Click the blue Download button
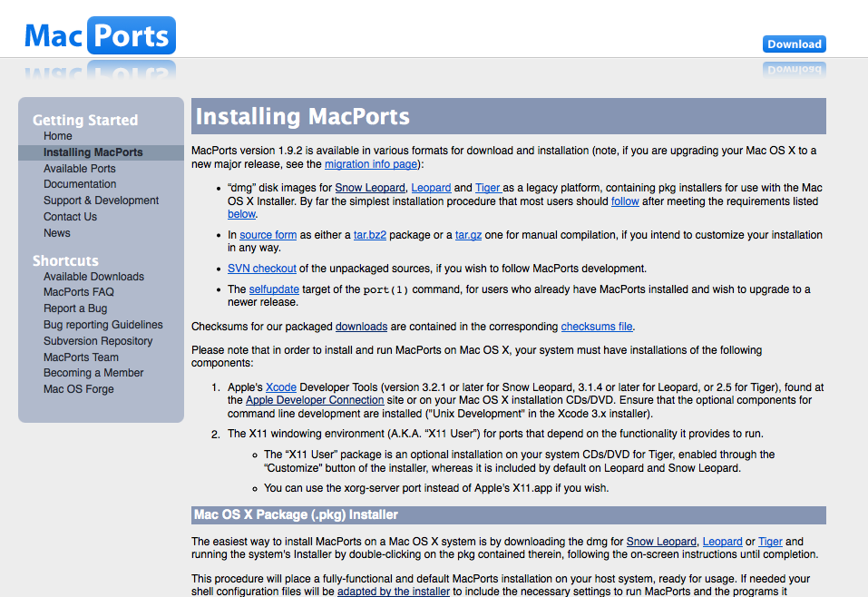The height and width of the screenshot is (597, 868). click(795, 44)
